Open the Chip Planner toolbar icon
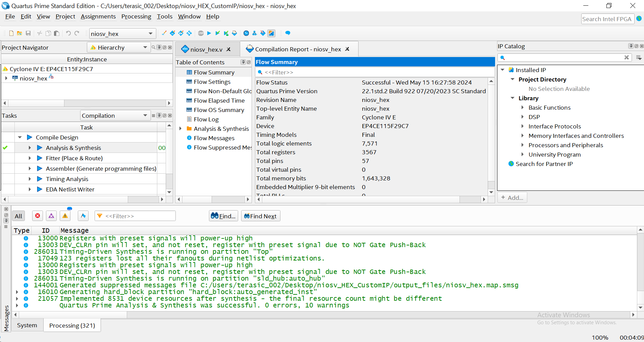644x342 pixels. pos(189,33)
